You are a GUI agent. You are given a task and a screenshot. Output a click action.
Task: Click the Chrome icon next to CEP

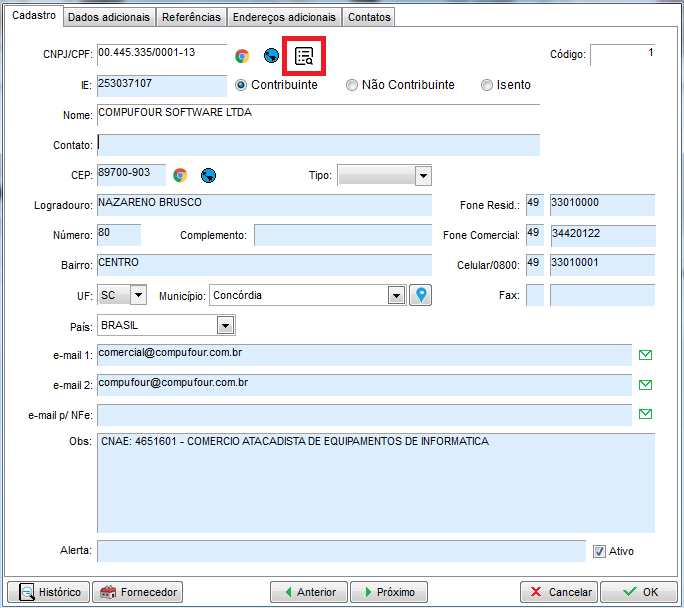tap(180, 175)
